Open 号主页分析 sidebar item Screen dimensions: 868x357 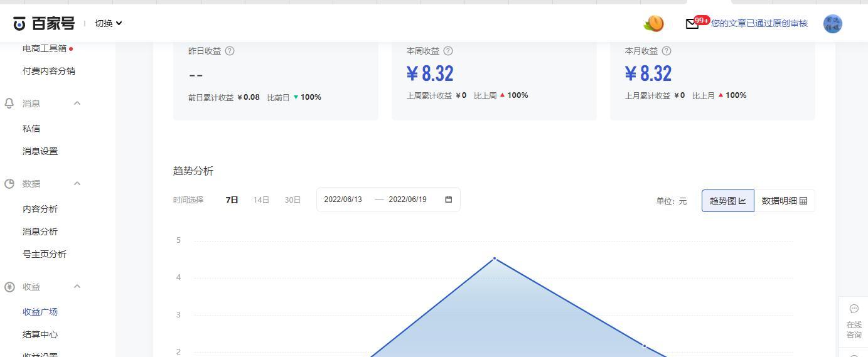coord(45,254)
